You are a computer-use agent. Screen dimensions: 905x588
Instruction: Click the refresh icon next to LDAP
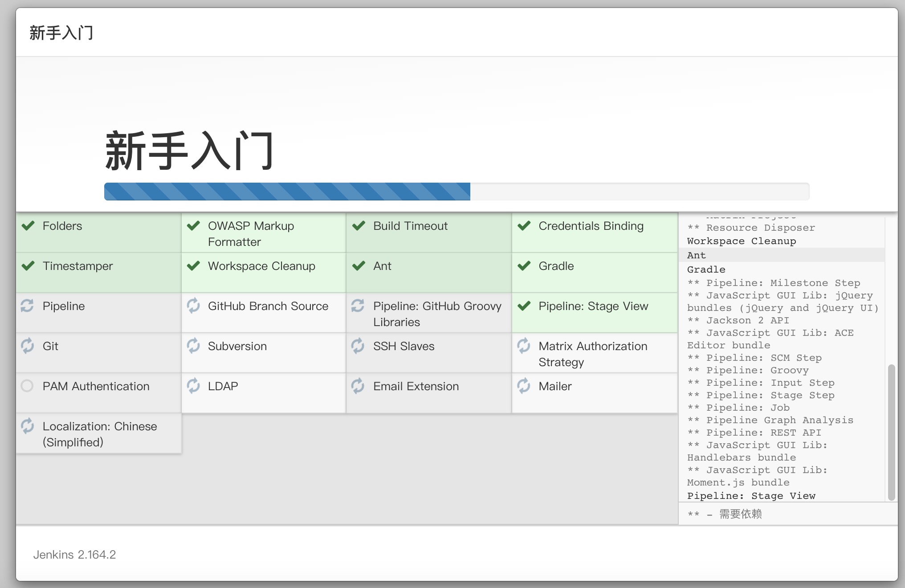pyautogui.click(x=193, y=386)
